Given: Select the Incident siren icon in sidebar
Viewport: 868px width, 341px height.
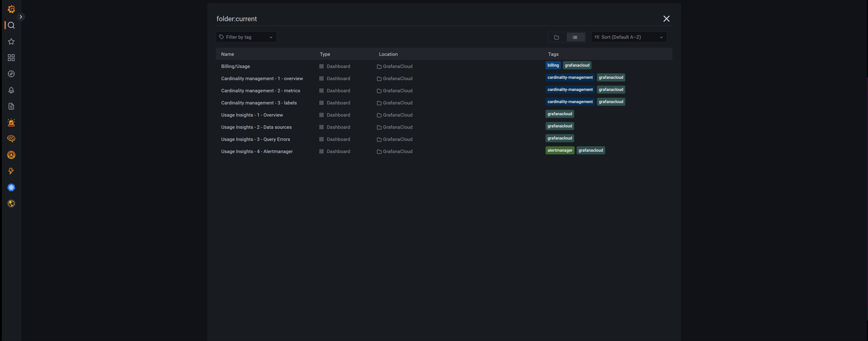Looking at the screenshot, I should tap(11, 122).
